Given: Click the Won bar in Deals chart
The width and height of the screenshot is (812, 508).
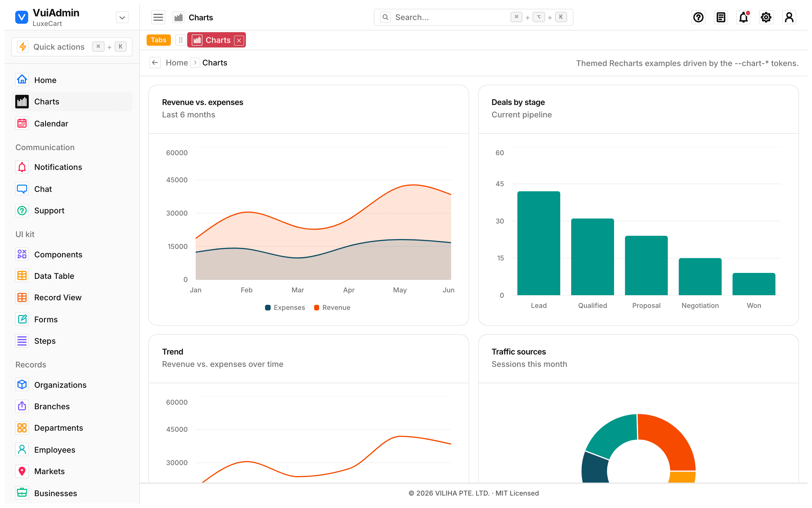Looking at the screenshot, I should (x=754, y=284).
